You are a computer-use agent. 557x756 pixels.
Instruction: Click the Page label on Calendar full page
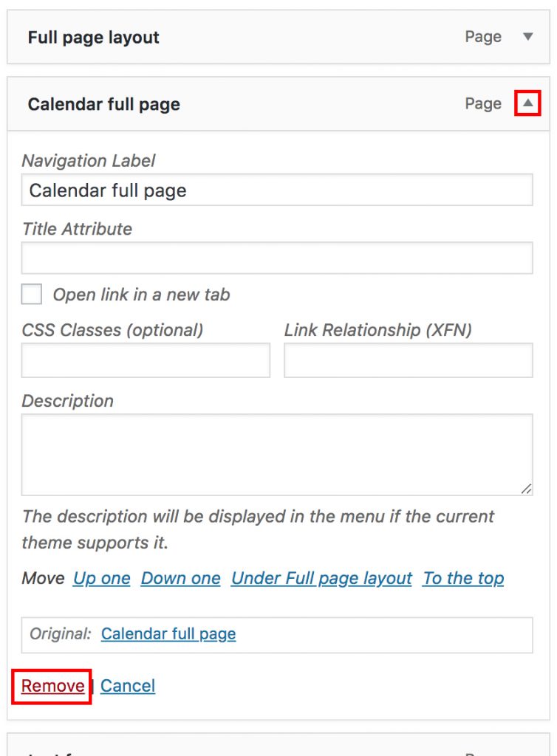[x=483, y=104]
